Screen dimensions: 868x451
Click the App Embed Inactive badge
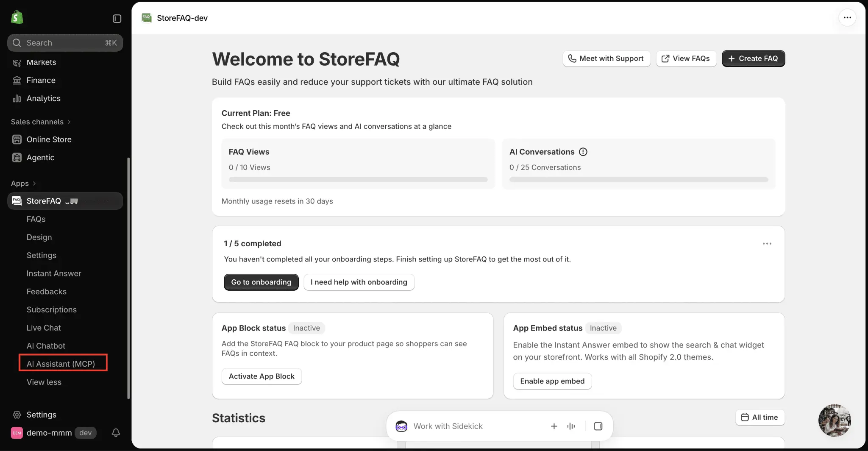[603, 328]
